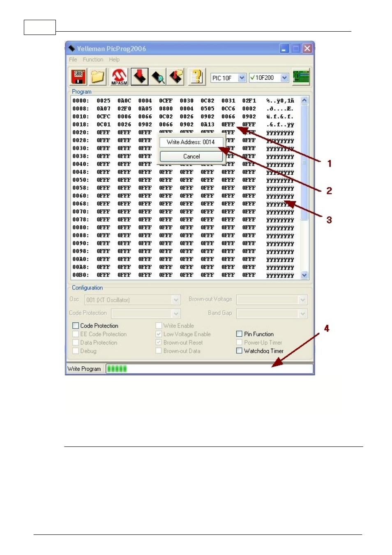The height and width of the screenshot is (555, 392).
Task: Toggle the Power-Up Timer checkbox
Action: [x=239, y=342]
